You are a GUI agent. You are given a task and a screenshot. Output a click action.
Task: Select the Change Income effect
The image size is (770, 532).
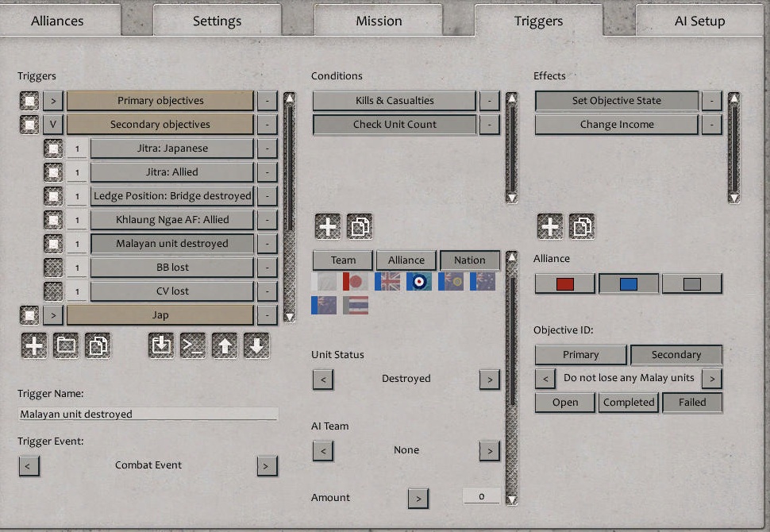pos(617,125)
